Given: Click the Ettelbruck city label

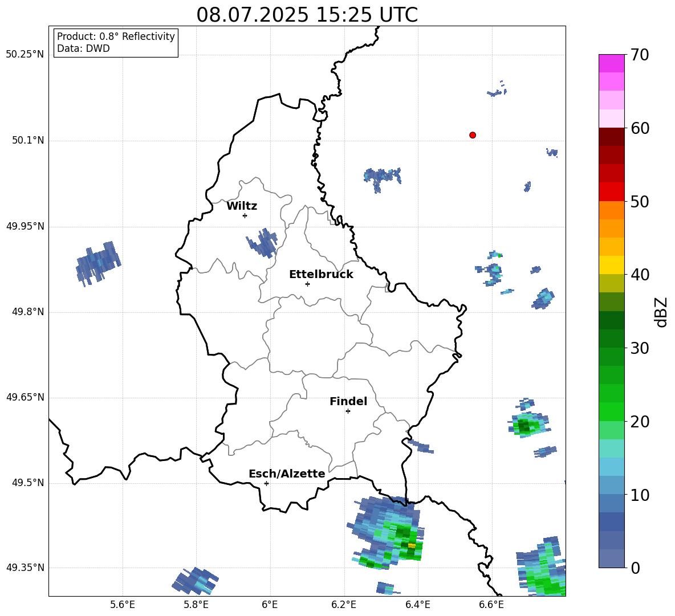Looking at the screenshot, I should coord(321,275).
